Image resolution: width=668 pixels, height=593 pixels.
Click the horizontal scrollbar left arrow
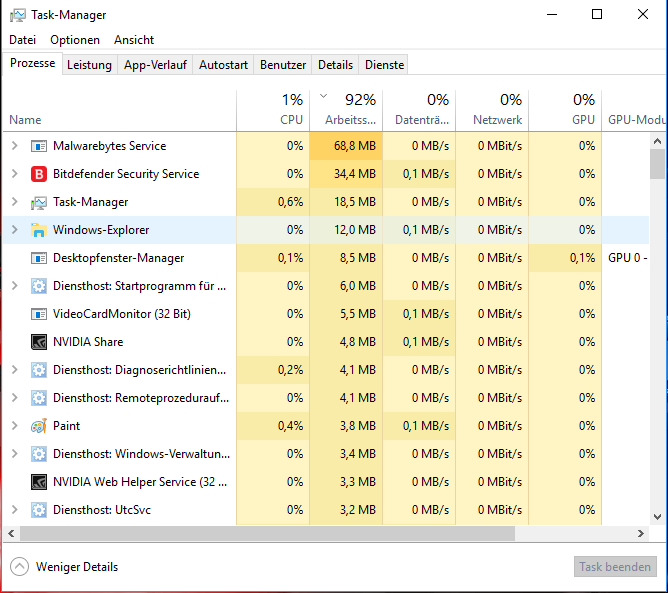pos(11,533)
